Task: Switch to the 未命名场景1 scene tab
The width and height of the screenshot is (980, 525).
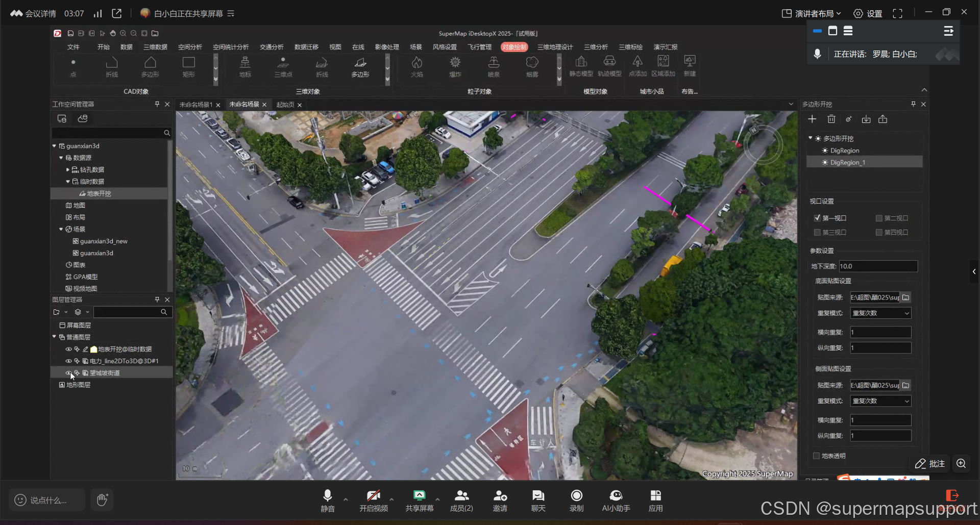Action: (x=196, y=105)
